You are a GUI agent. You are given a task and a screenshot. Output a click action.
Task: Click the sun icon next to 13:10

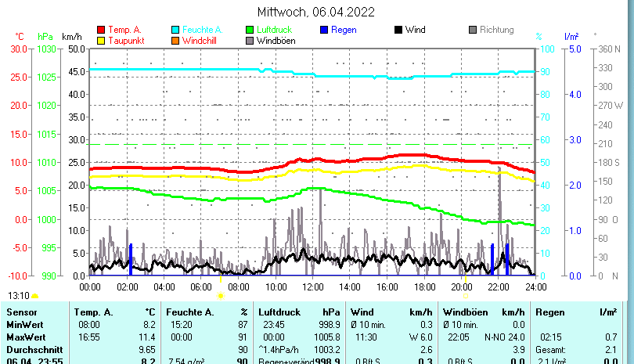coord(34,297)
